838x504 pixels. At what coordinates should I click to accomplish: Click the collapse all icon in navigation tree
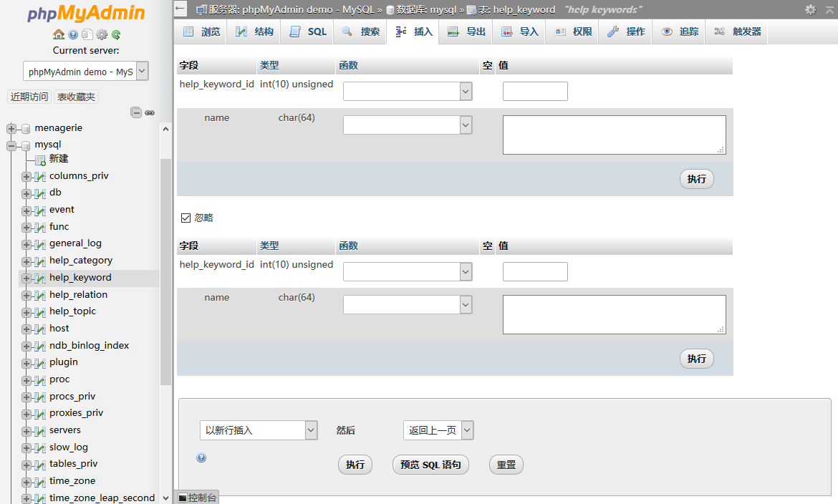[x=136, y=112]
